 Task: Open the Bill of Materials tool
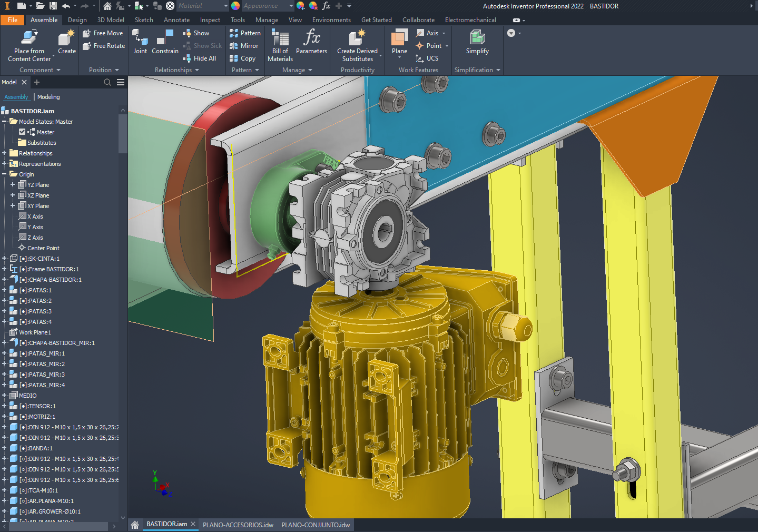279,45
